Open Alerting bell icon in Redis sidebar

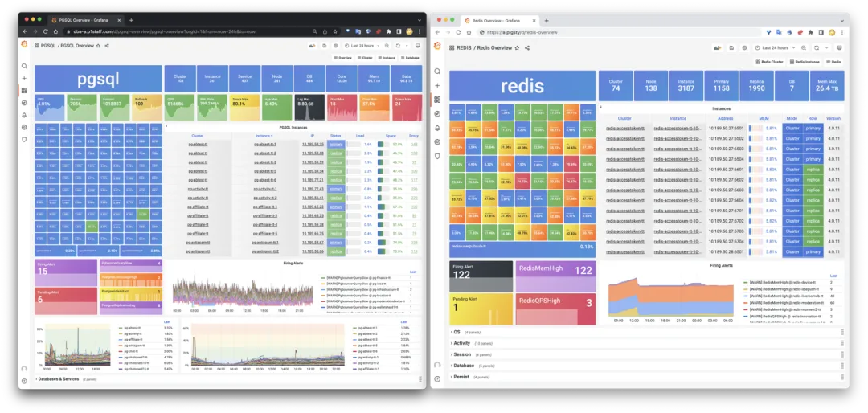(x=437, y=128)
